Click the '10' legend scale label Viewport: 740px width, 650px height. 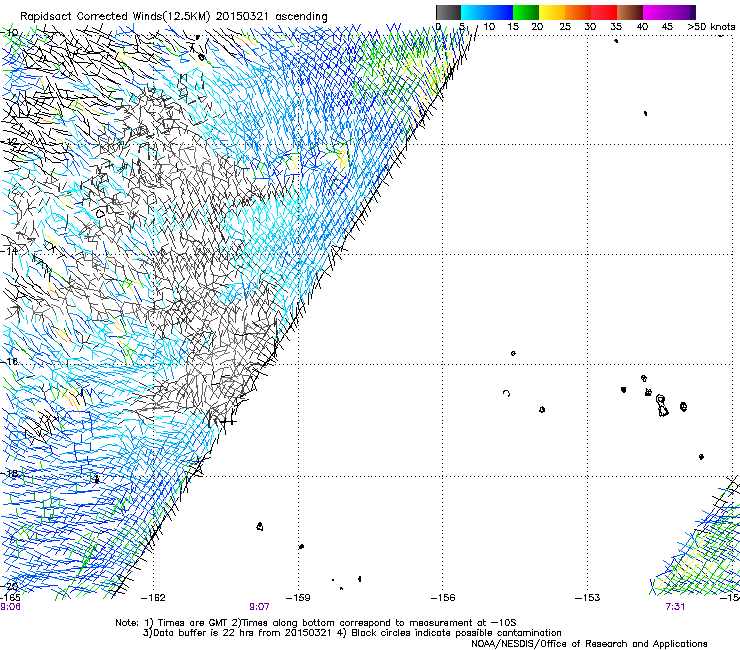(x=489, y=27)
